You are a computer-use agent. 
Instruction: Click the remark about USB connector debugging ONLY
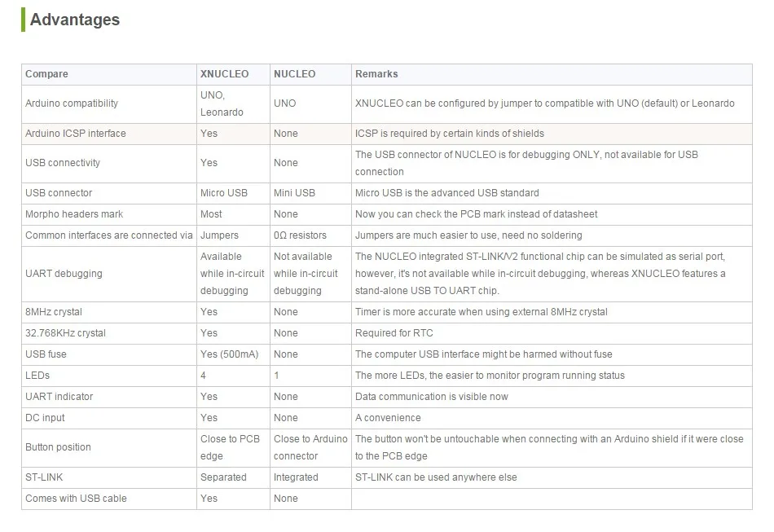point(526,164)
